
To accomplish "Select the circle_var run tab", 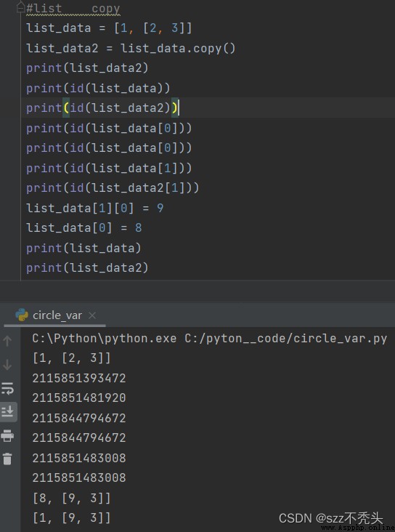I will point(56,315).
